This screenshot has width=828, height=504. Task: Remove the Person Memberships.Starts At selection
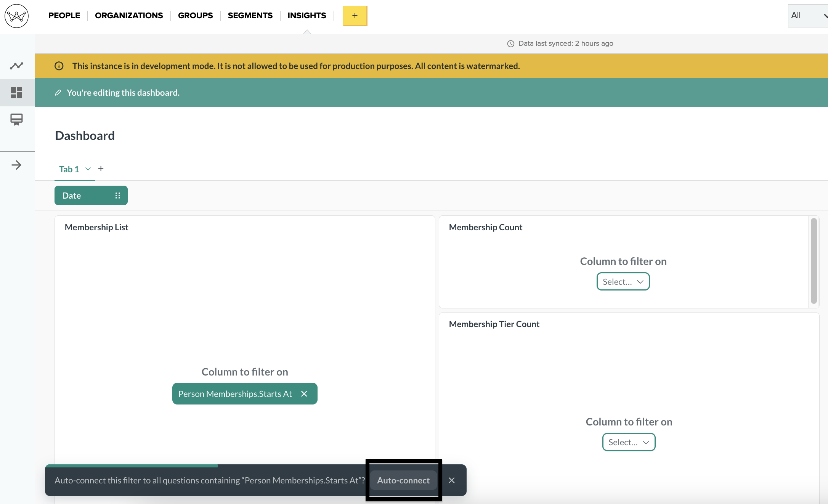tap(304, 394)
